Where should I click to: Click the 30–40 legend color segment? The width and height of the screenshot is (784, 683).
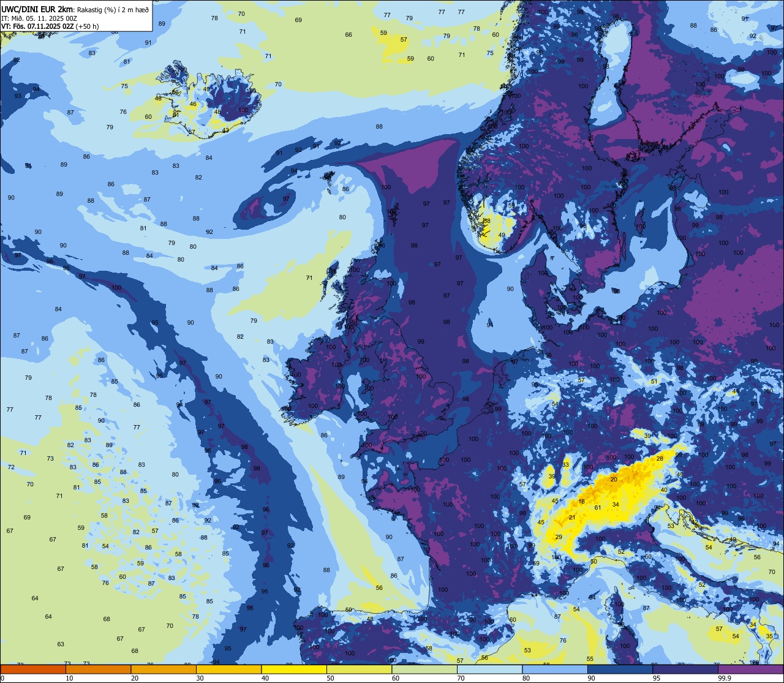tap(228, 669)
